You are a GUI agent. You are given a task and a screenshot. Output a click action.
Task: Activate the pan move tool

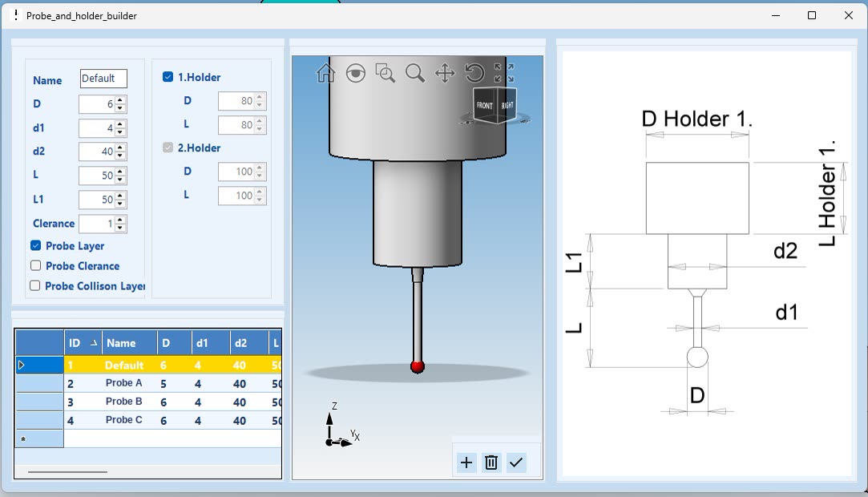(445, 72)
